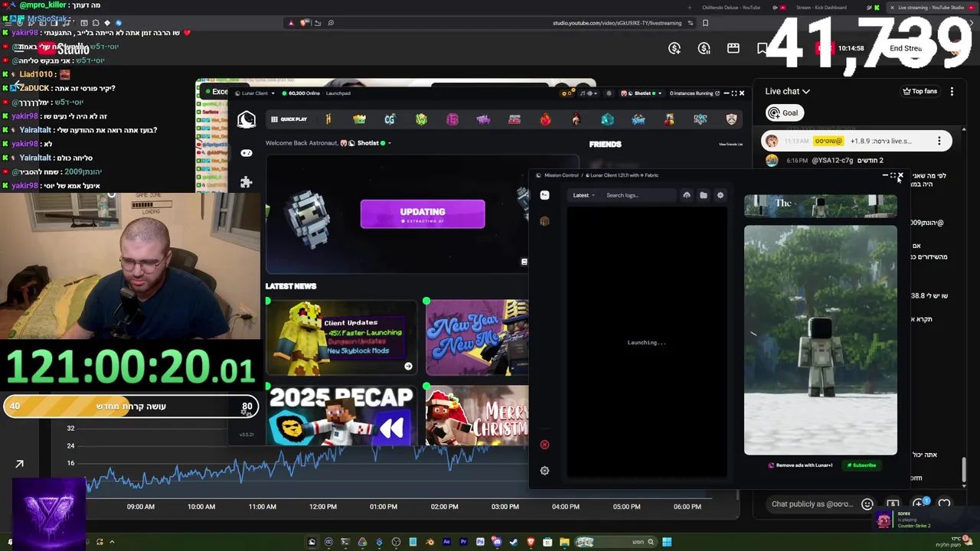Select the spartan helmet server icon

[x=576, y=119]
